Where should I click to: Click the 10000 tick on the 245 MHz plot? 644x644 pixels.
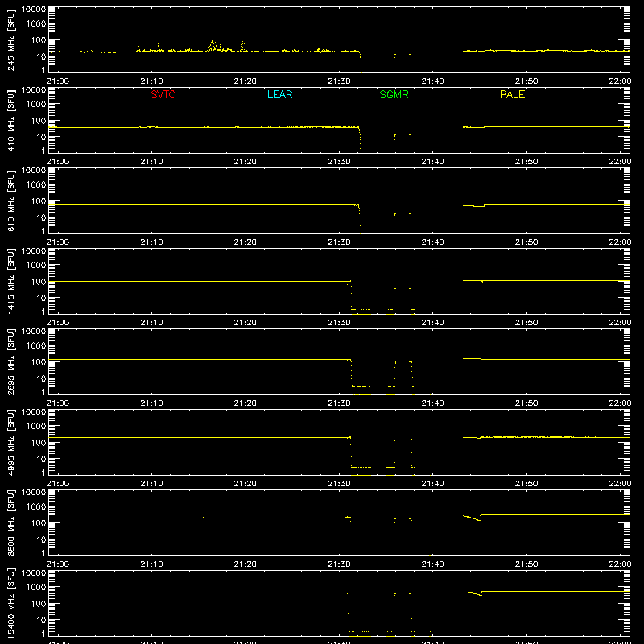point(34,10)
